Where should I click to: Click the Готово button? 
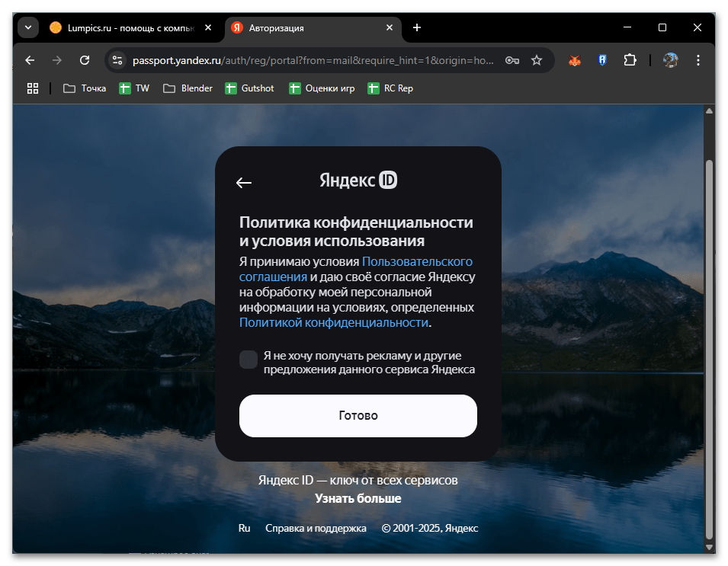pos(358,416)
